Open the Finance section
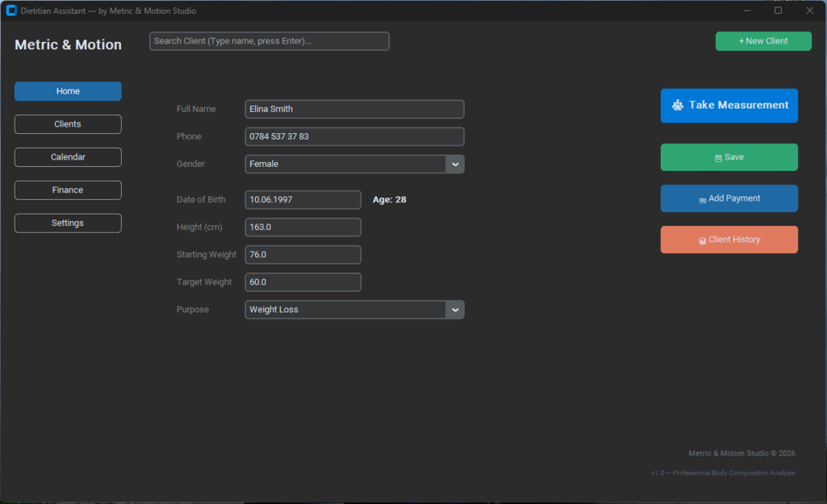The width and height of the screenshot is (827, 504). click(68, 190)
